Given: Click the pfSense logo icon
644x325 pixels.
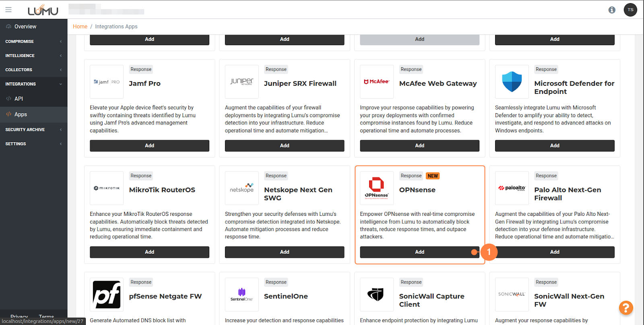Looking at the screenshot, I should tap(107, 294).
